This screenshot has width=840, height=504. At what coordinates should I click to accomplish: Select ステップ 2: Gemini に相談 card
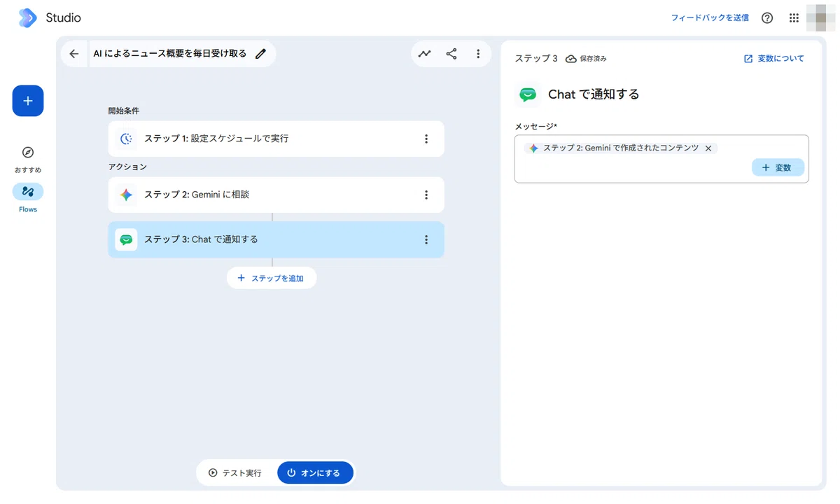[276, 195]
